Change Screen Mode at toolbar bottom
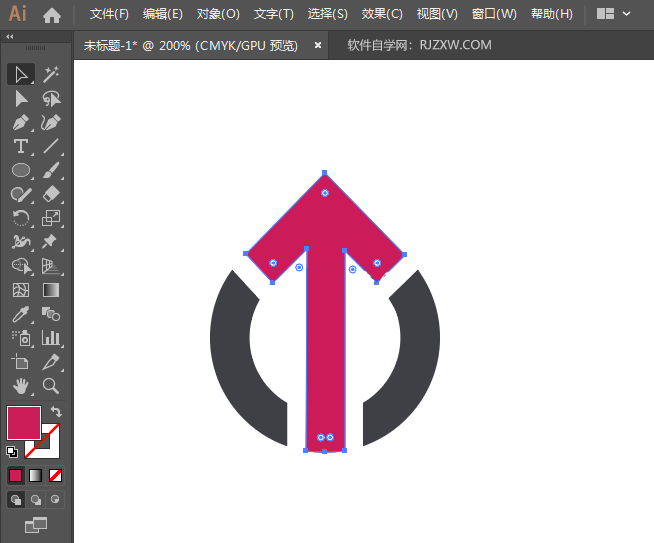 [x=36, y=525]
